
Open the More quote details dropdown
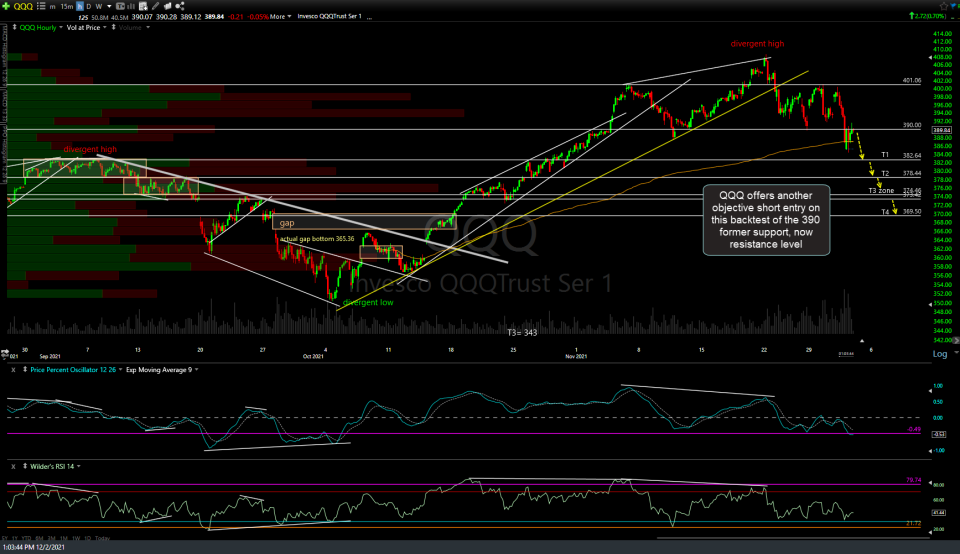click(x=280, y=17)
